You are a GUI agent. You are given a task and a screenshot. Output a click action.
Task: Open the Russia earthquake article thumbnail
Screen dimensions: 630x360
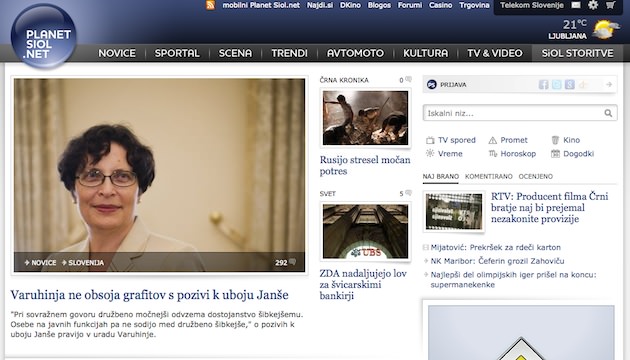point(365,118)
